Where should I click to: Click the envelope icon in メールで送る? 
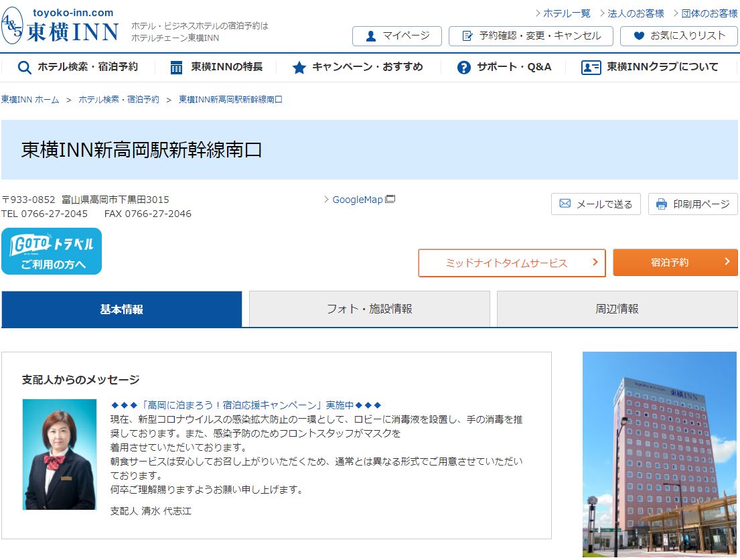pyautogui.click(x=565, y=204)
